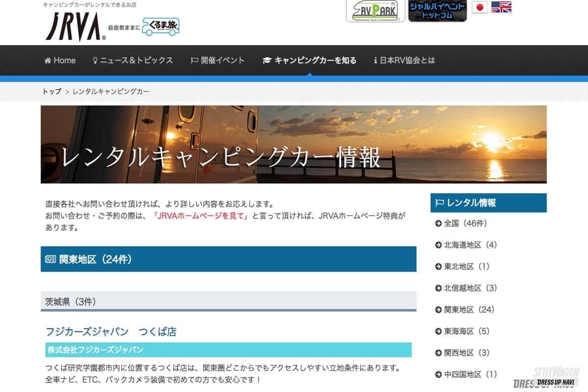The width and height of the screenshot is (588, 392).
Task: Open 日本RV協会とは menu item
Action: pyautogui.click(x=404, y=60)
